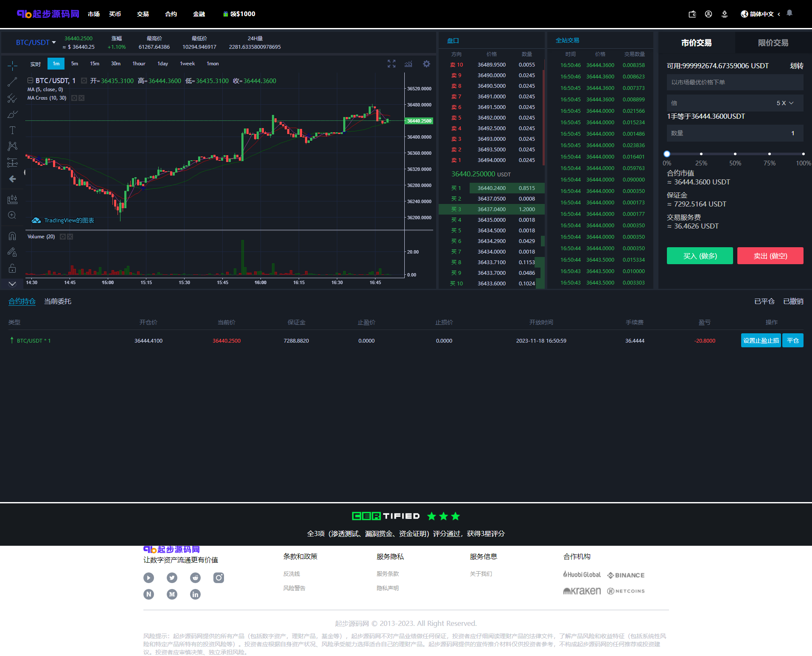Viewport: 812px width, 656px height.
Task: Open chart settings gear
Action: coord(426,64)
